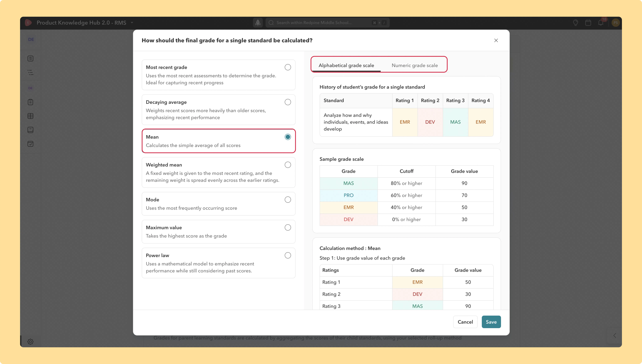Select the Maximum value radio button
Viewport: 642px width, 364px height.
tap(288, 227)
